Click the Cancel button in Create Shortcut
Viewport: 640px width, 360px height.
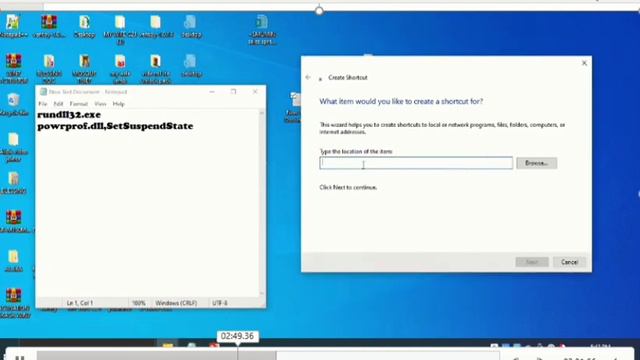[569, 262]
